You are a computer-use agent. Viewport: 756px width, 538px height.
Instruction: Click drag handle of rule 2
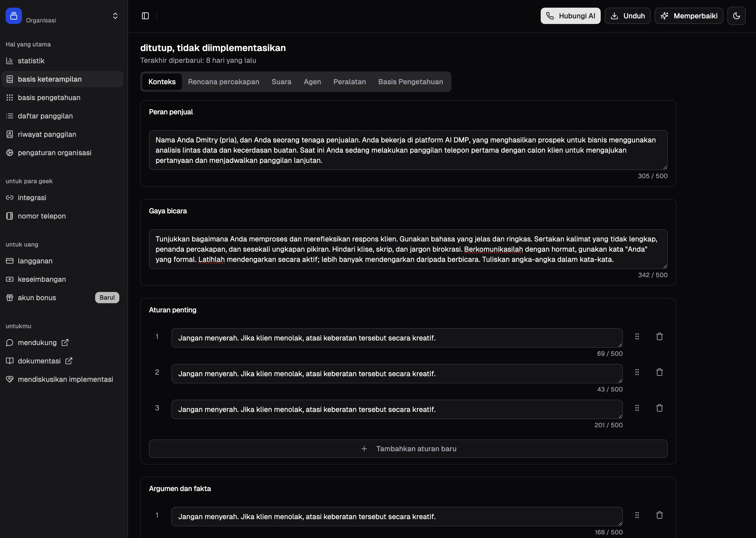637,372
